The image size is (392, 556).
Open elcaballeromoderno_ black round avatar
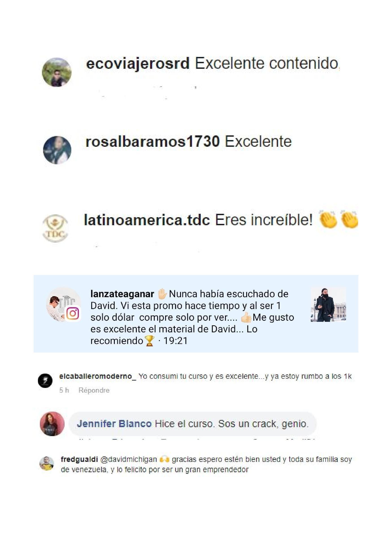click(x=45, y=381)
